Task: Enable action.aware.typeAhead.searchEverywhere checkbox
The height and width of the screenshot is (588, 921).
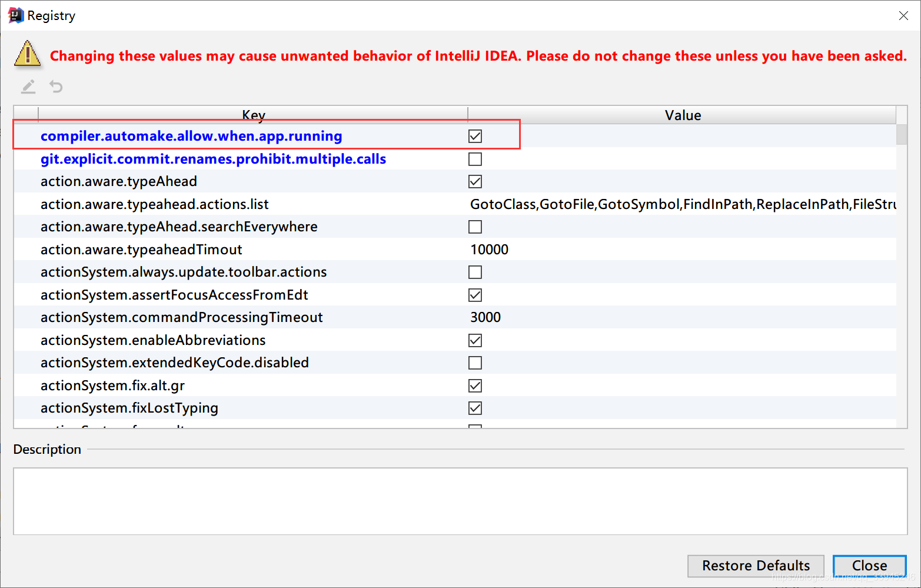Action: click(475, 227)
